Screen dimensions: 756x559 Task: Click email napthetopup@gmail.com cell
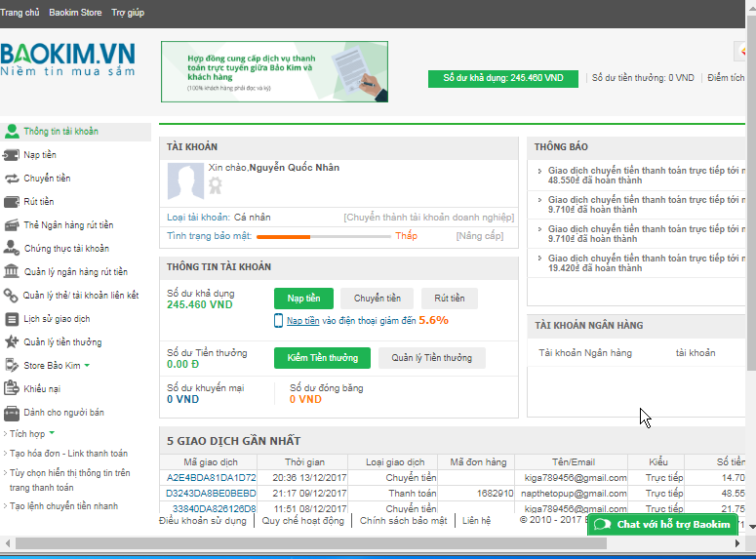tap(574, 494)
